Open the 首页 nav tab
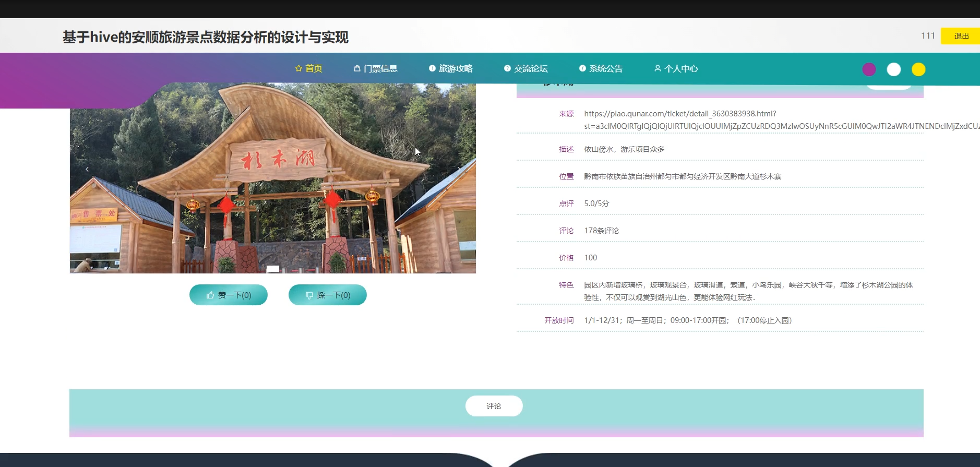The image size is (980, 467). [x=309, y=68]
